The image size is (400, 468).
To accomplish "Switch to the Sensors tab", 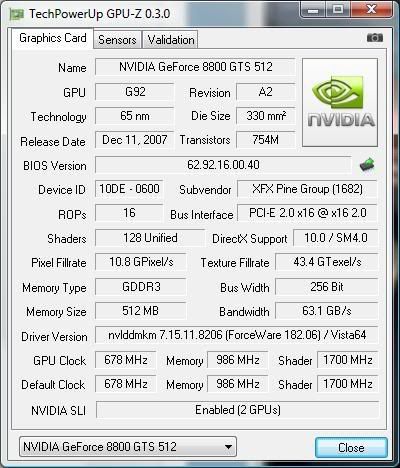I will click(117, 40).
